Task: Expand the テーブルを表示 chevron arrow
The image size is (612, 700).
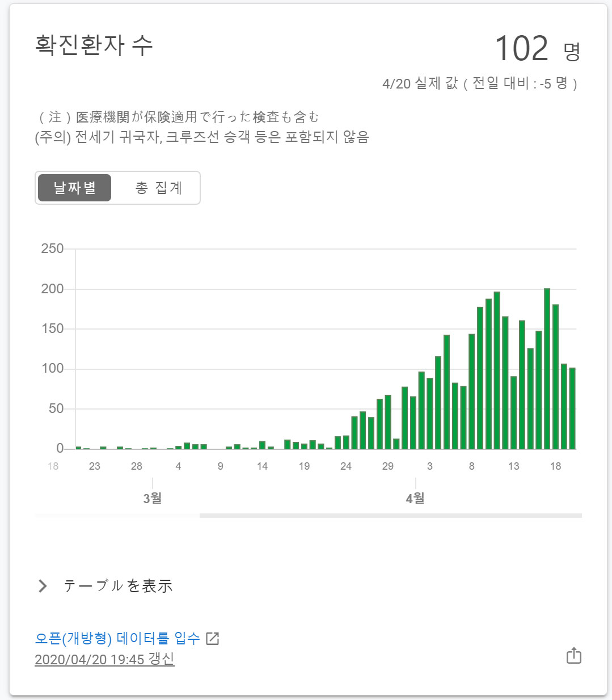Action: [x=43, y=586]
